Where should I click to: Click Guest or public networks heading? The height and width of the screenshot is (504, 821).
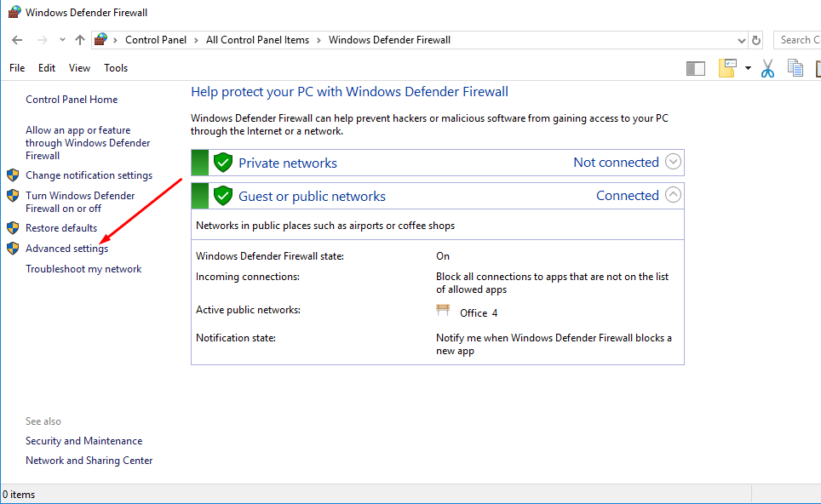point(312,197)
